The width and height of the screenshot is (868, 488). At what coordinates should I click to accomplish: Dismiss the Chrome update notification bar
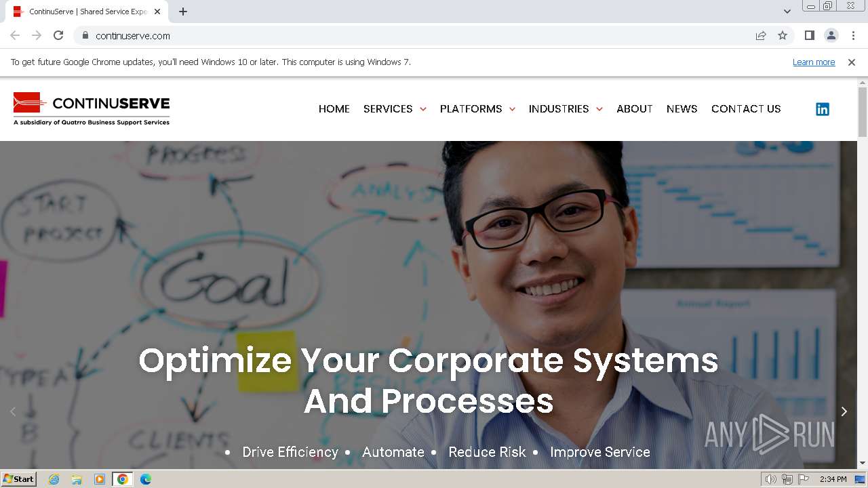pyautogui.click(x=852, y=62)
